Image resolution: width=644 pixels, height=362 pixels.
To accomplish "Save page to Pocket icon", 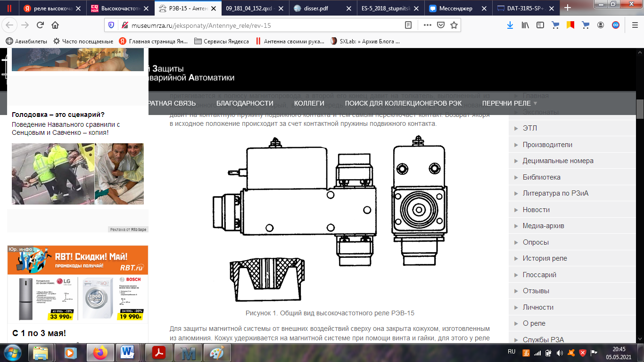I will click(x=441, y=25).
